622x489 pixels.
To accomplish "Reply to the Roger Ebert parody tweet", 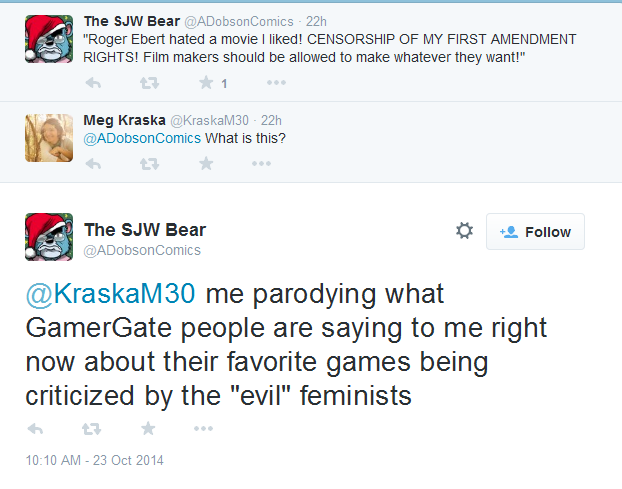I will [x=93, y=83].
